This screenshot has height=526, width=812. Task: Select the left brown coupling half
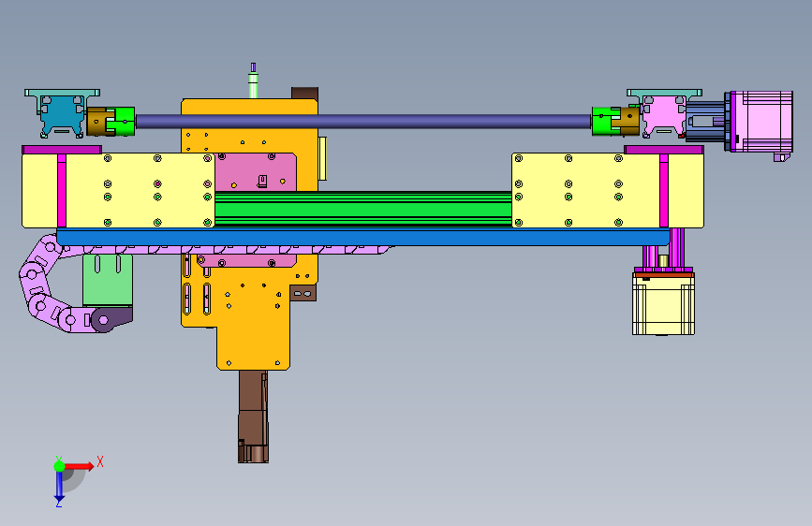tap(96, 122)
